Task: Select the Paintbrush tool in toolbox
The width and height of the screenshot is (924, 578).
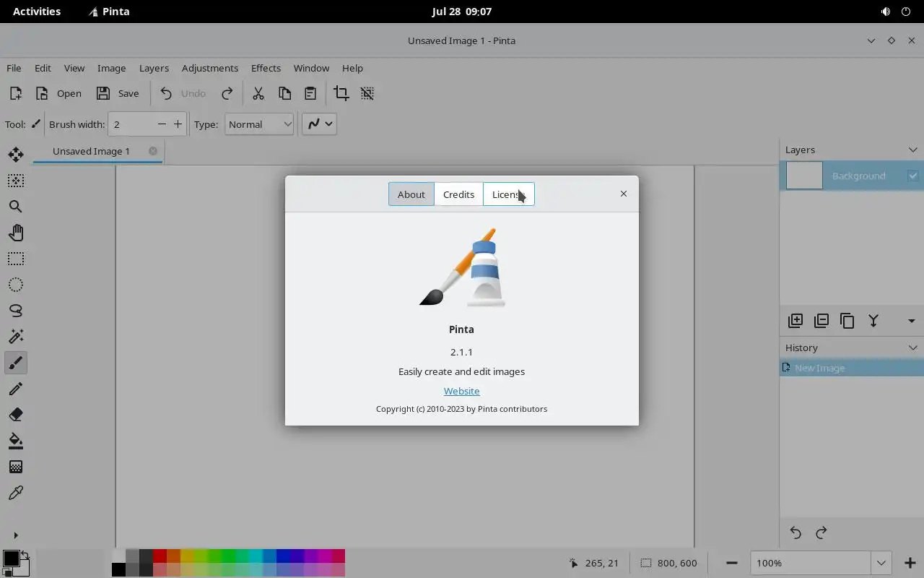Action: click(16, 363)
